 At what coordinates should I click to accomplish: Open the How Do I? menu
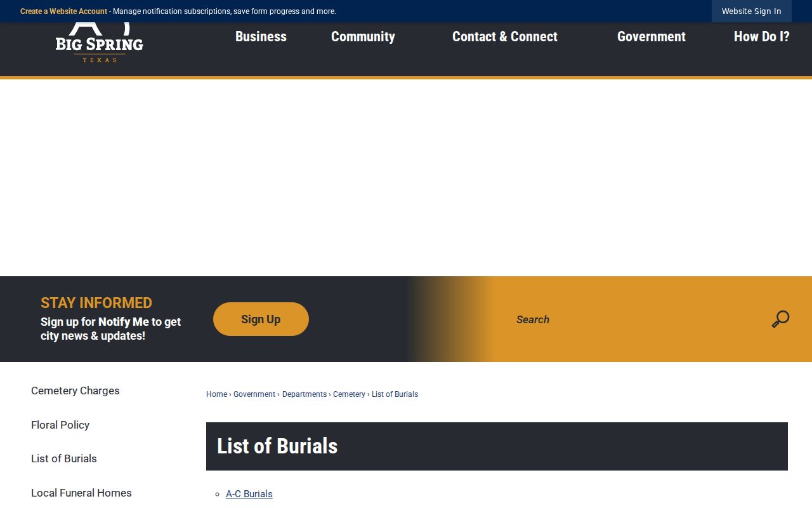[x=762, y=37]
